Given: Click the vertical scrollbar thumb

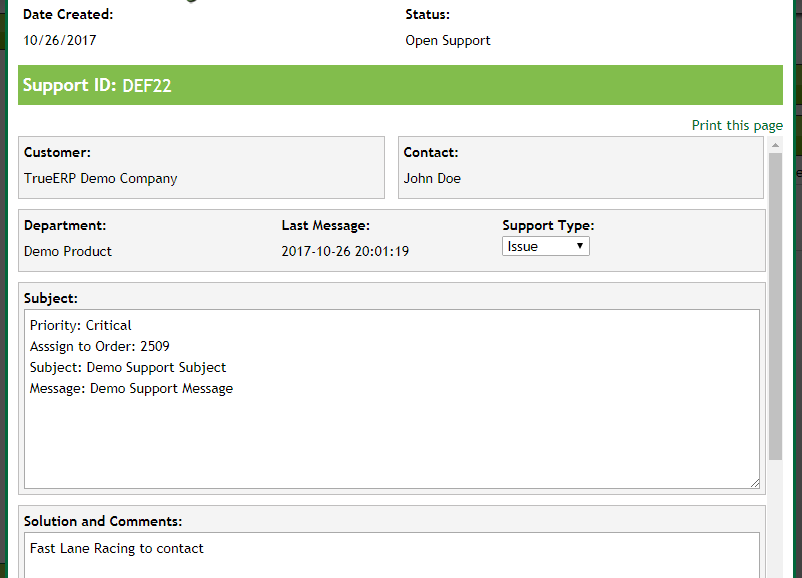Looking at the screenshot, I should 775,300.
